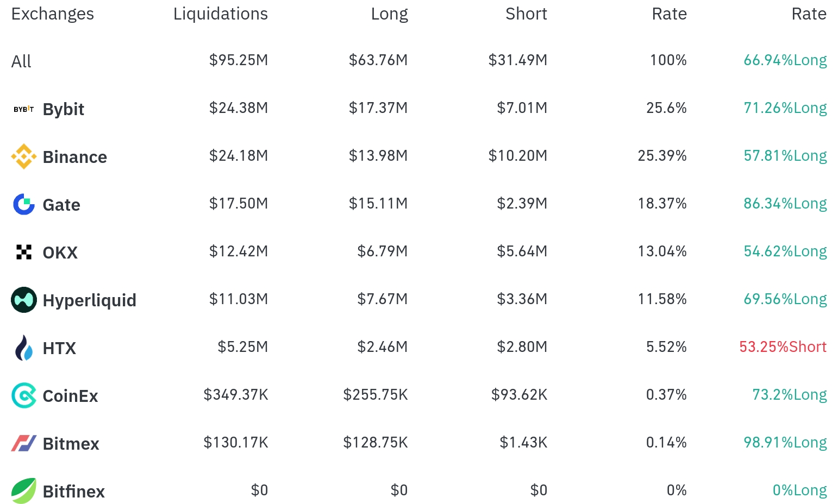The image size is (838, 504).
Task: Click the All row $95.25M liquidations total
Action: (239, 60)
